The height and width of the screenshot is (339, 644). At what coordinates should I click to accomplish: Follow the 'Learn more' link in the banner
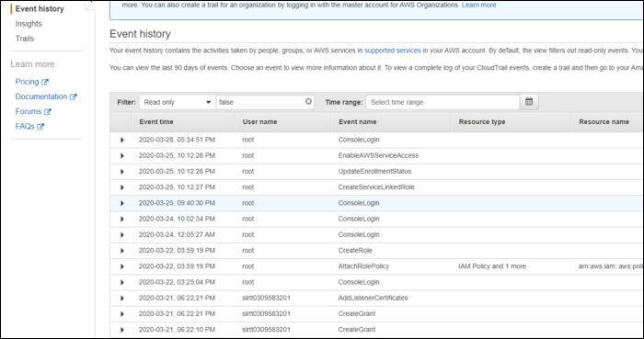point(479,5)
